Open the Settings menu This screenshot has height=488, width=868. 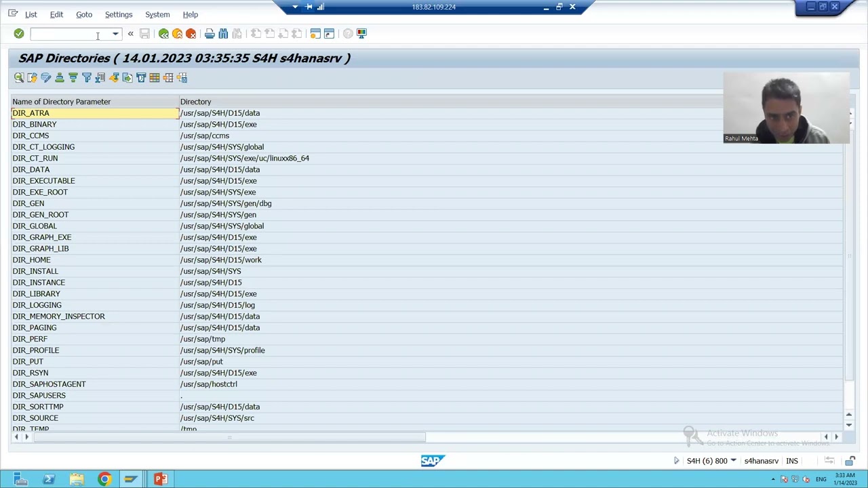click(x=119, y=14)
